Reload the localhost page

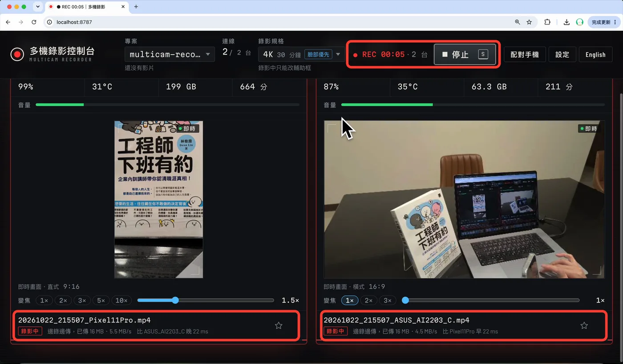click(x=34, y=22)
